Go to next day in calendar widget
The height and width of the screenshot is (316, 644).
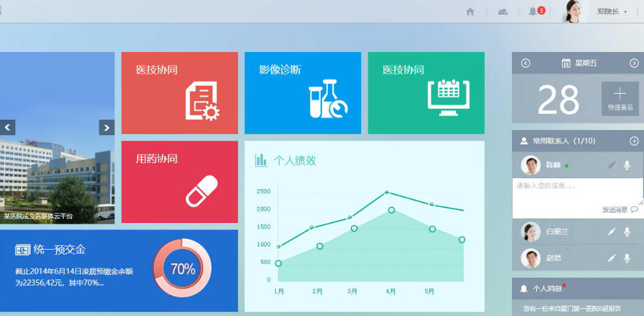(x=634, y=63)
